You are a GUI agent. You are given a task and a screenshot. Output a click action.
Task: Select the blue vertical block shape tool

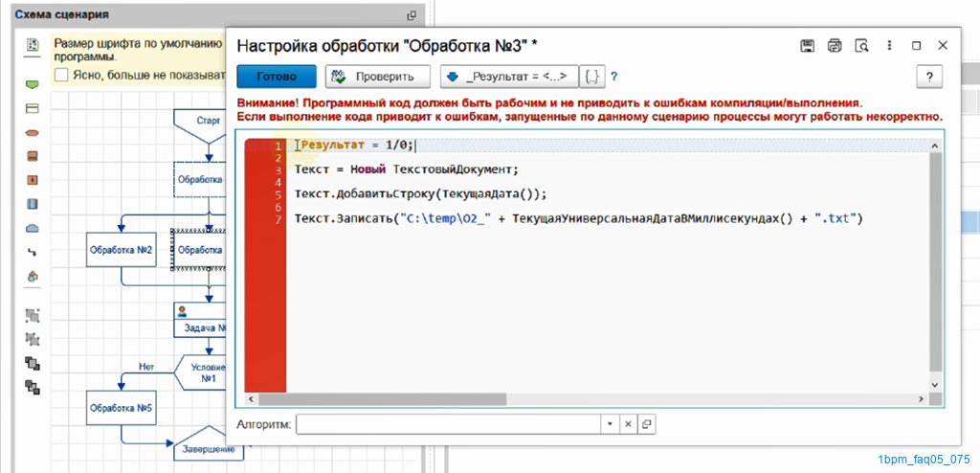click(x=33, y=204)
